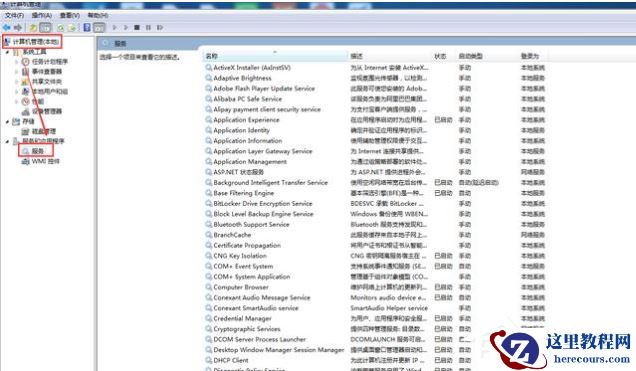Select the Alipay payment client security service row
Image resolution: width=636 pixels, height=371 pixels.
click(x=375, y=109)
